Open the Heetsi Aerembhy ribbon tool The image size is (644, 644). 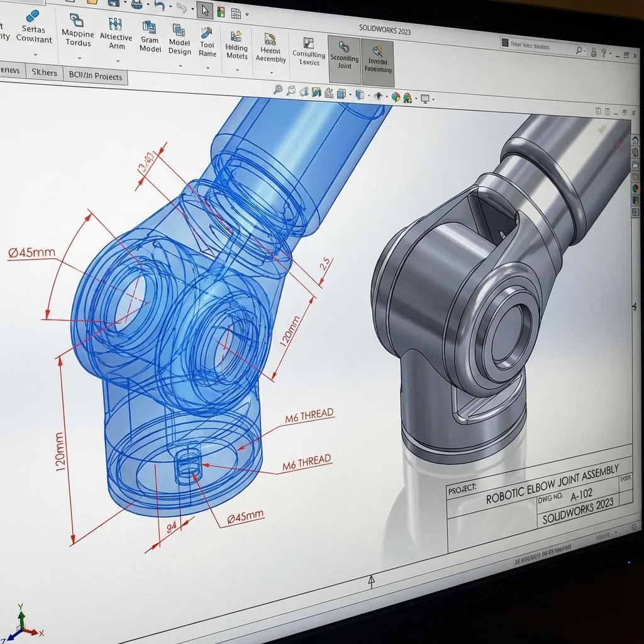270,48
